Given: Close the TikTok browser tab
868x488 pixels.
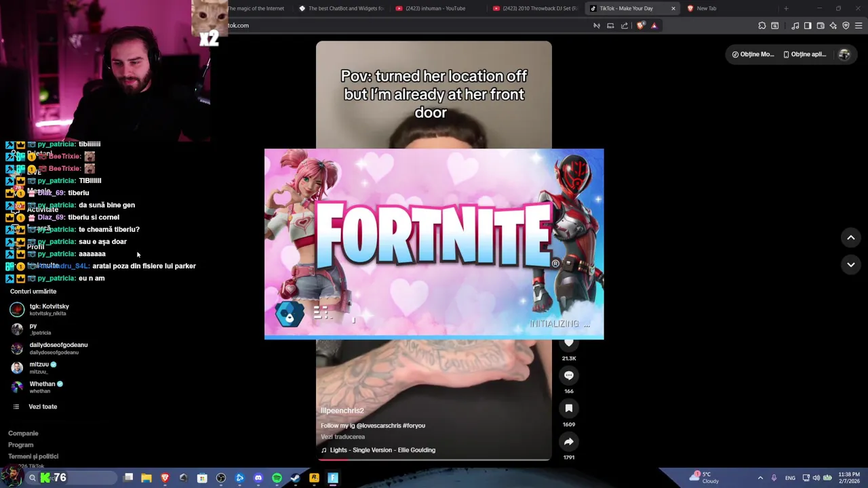Looking at the screenshot, I should 673,8.
